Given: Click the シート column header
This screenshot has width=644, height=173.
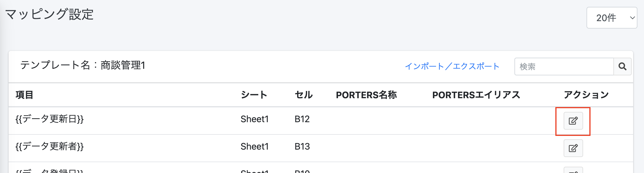Looking at the screenshot, I should point(254,95).
